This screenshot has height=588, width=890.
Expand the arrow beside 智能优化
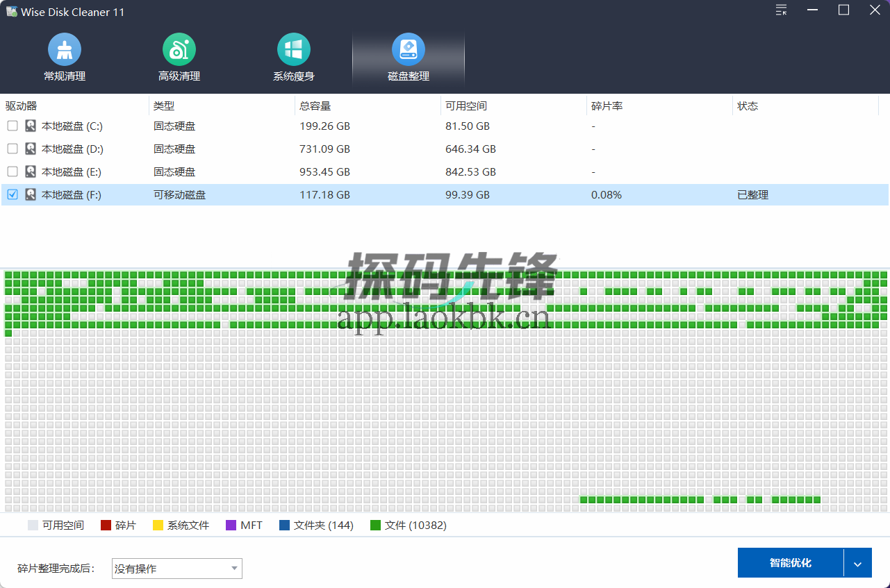click(x=857, y=563)
